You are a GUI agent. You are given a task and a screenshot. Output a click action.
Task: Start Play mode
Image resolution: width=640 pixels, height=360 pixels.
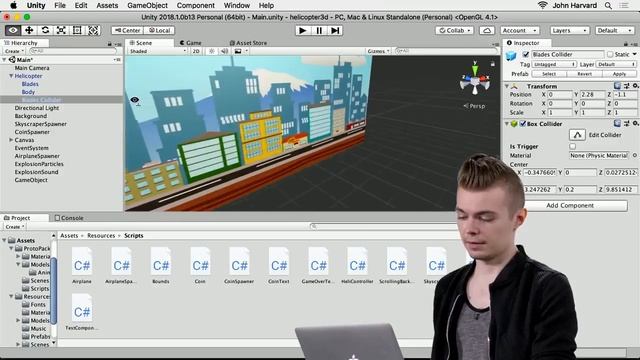coord(302,30)
